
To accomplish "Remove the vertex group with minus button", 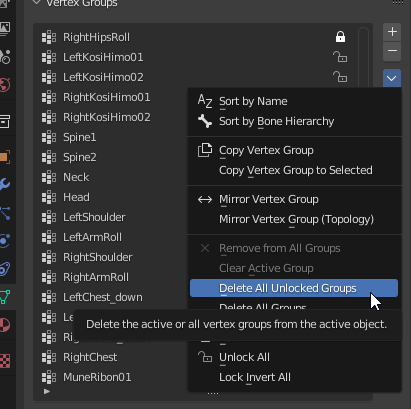I will [392, 51].
